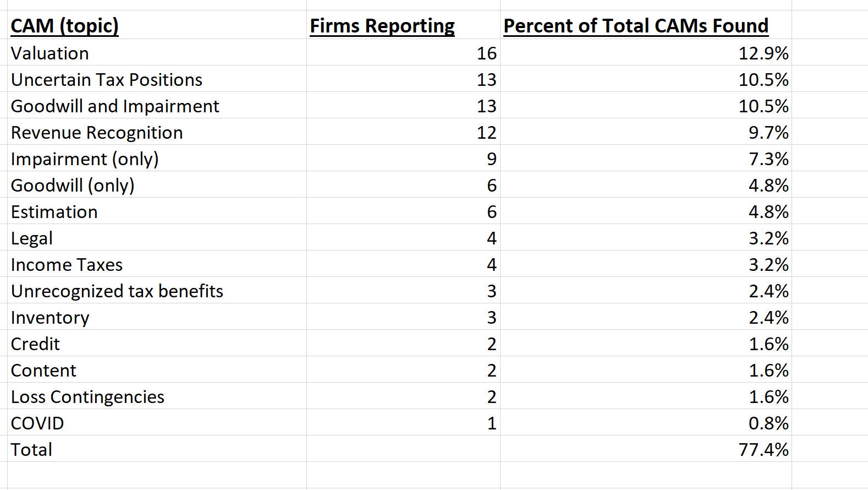Viewport: 868px width, 490px height.
Task: Select the 9.7% cell for Revenue Recognition
Action: (768, 133)
